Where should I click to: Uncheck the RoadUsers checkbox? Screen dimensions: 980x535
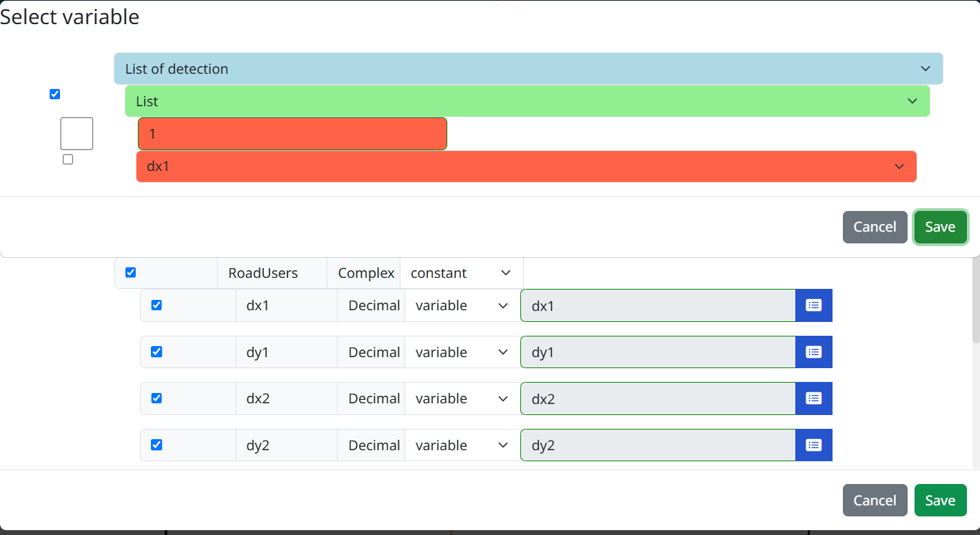pyautogui.click(x=130, y=272)
